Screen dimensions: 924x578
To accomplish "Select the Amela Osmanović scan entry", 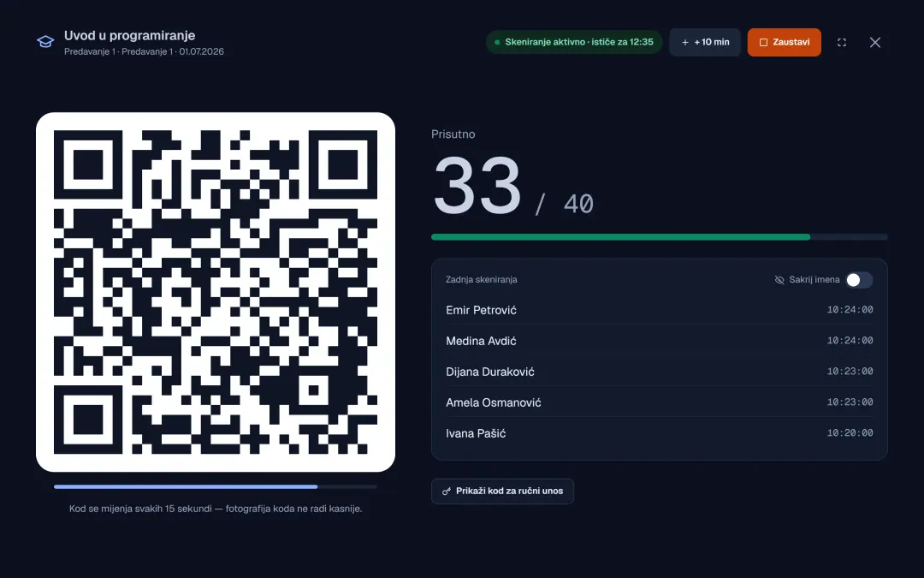I will click(660, 402).
